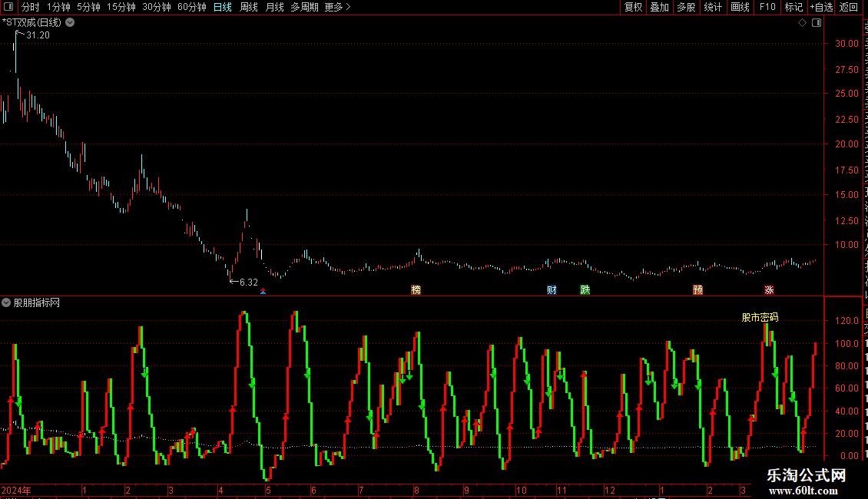The image size is (868, 499).
Task: Click the 涨 event marker
Action: pos(769,290)
